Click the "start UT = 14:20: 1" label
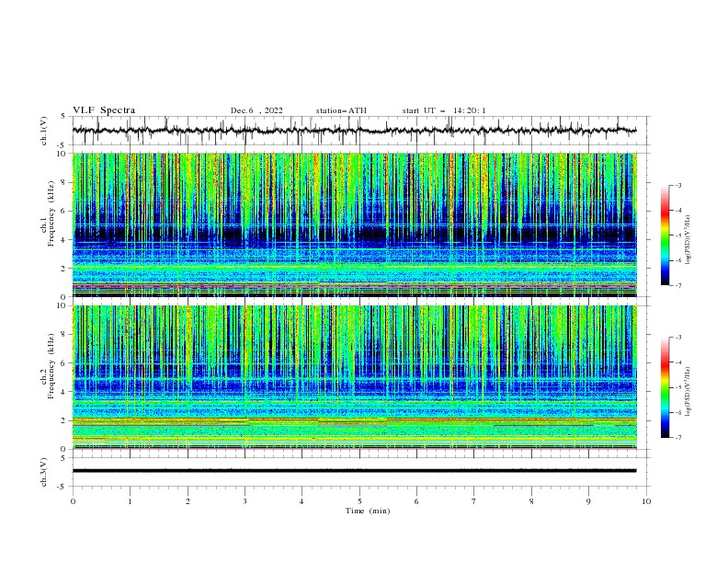Image resolution: width=728 pixels, height=563 pixels. (444, 110)
